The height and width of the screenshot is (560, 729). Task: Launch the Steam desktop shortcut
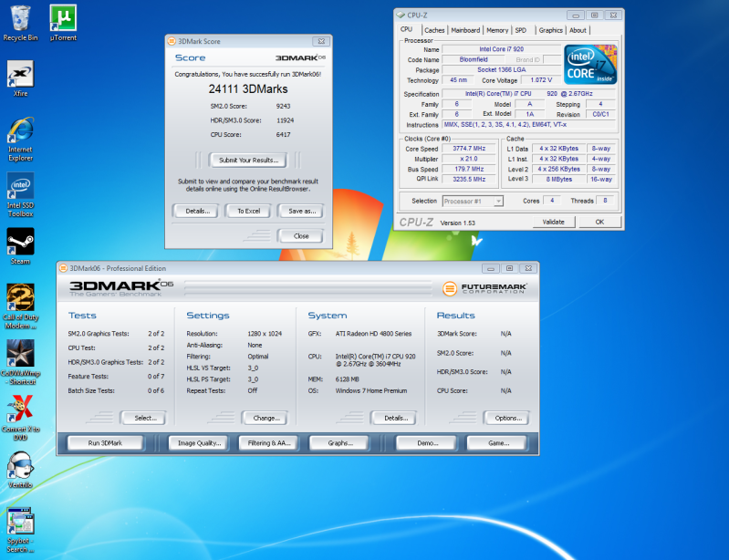(20, 246)
